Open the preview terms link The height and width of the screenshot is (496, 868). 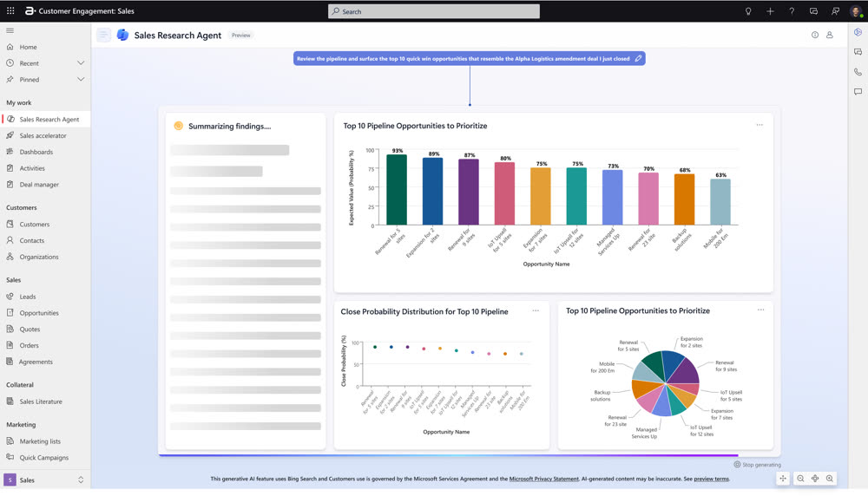click(712, 479)
